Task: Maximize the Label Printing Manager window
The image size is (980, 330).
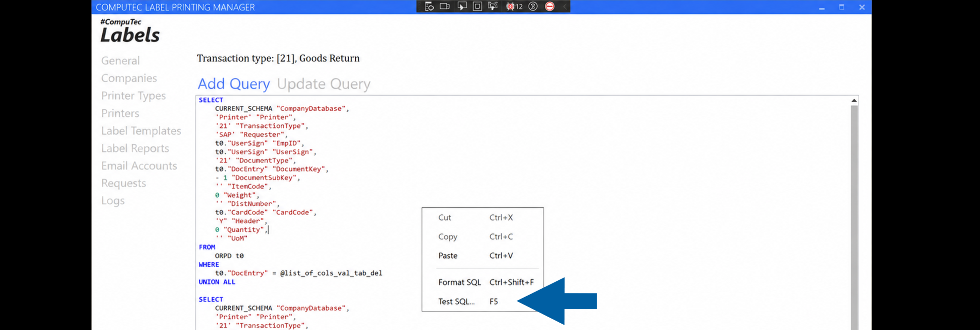Action: [x=841, y=7]
